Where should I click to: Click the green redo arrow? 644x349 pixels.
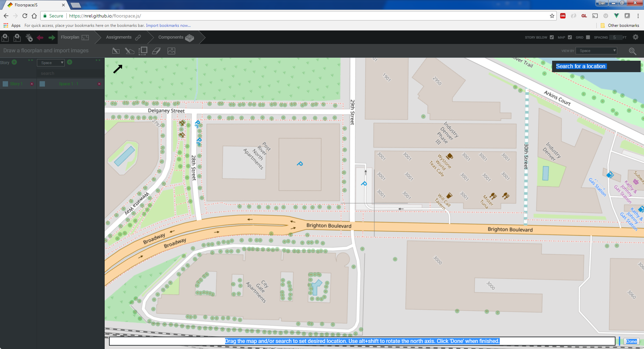point(52,38)
